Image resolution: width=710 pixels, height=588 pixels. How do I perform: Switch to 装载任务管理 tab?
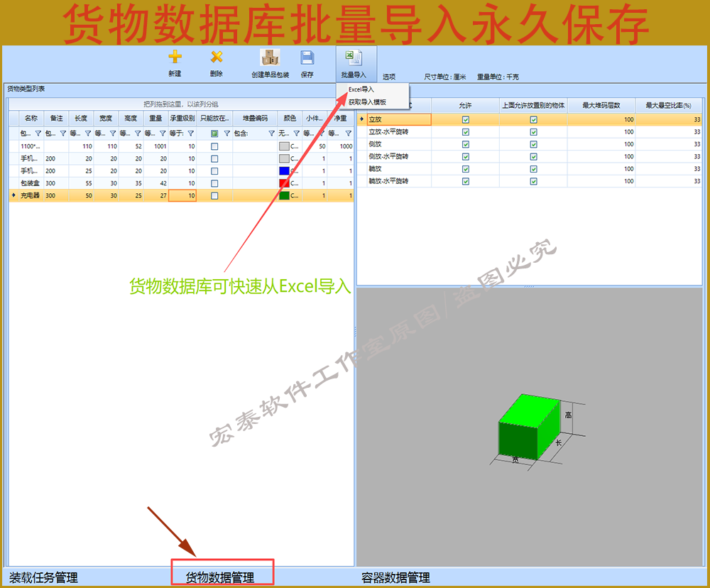(x=43, y=577)
